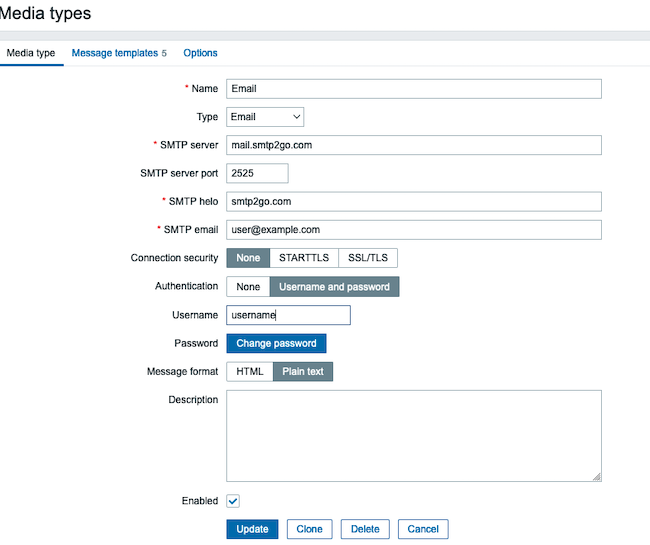Image resolution: width=650 pixels, height=545 pixels.
Task: Switch to the Message templates tab
Action: pyautogui.click(x=114, y=53)
